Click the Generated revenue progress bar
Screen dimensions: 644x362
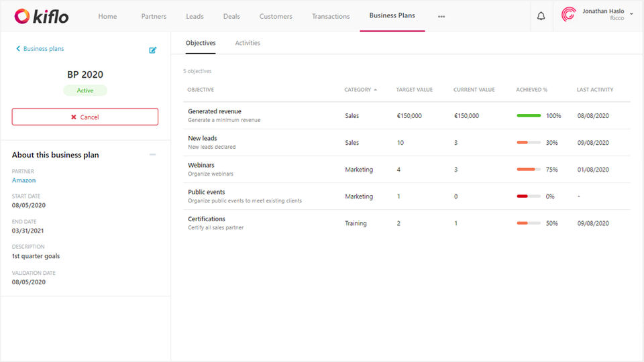(x=529, y=116)
